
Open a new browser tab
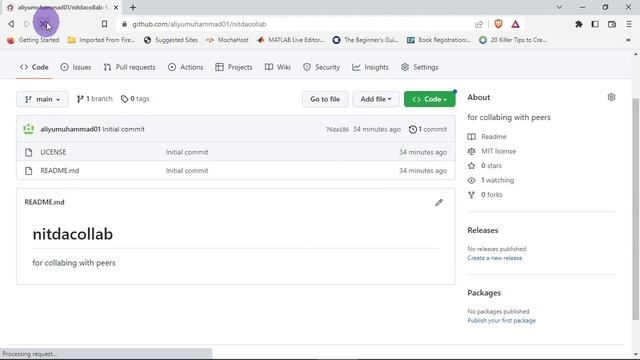tap(133, 7)
